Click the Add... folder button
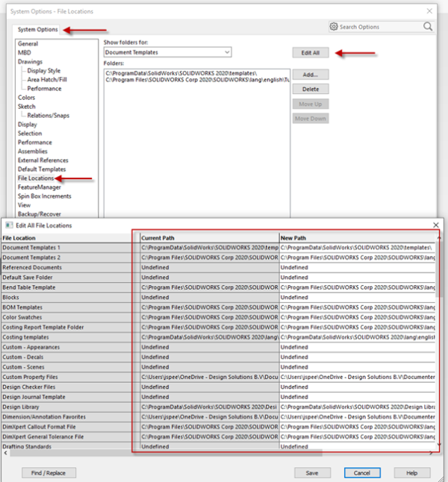The height and width of the screenshot is (482, 448). tap(311, 75)
